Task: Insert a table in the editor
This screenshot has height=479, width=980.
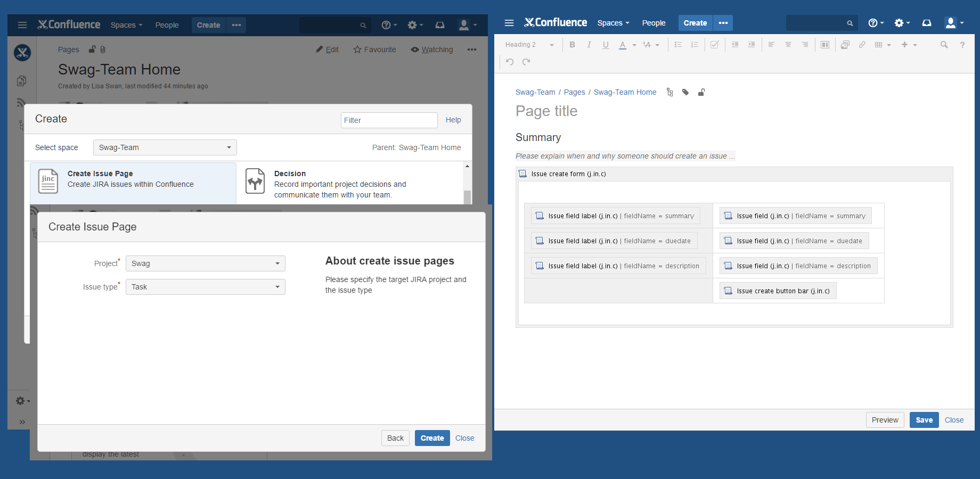Action: [x=879, y=45]
